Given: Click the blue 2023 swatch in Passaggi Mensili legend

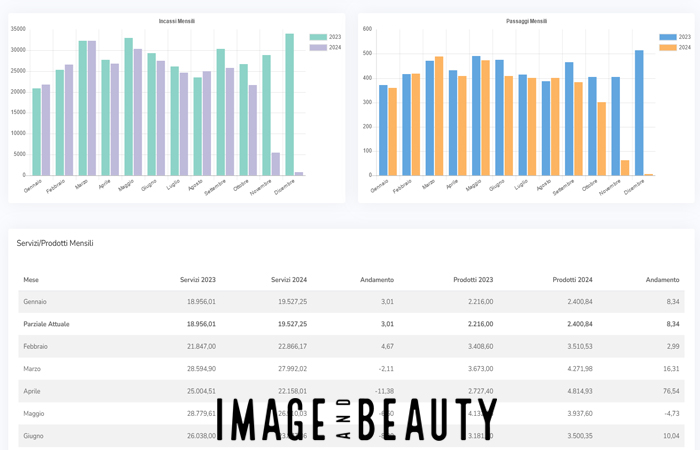Looking at the screenshot, I should pos(667,37).
